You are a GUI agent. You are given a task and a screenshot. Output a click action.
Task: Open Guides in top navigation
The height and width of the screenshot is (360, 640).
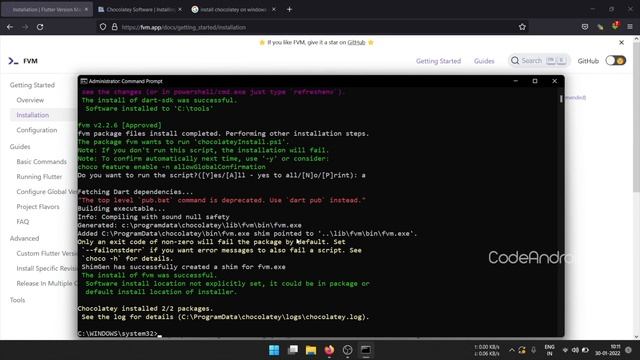[x=484, y=61]
